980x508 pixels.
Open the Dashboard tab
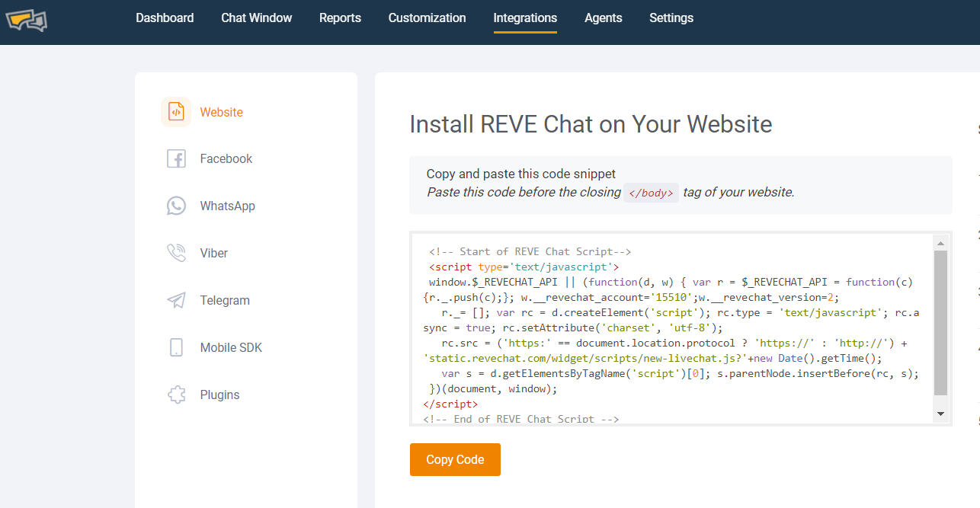(165, 18)
